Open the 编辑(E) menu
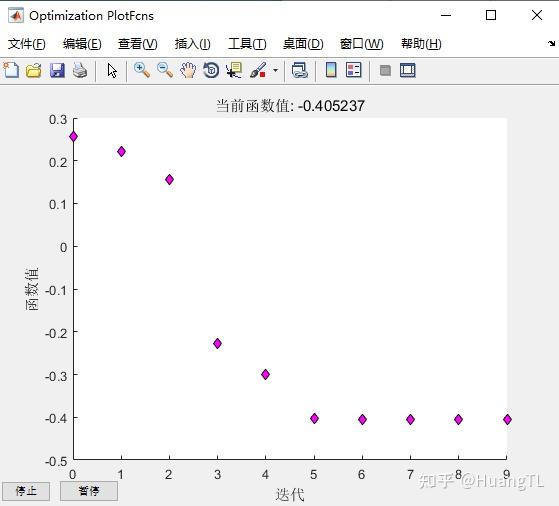 82,44
